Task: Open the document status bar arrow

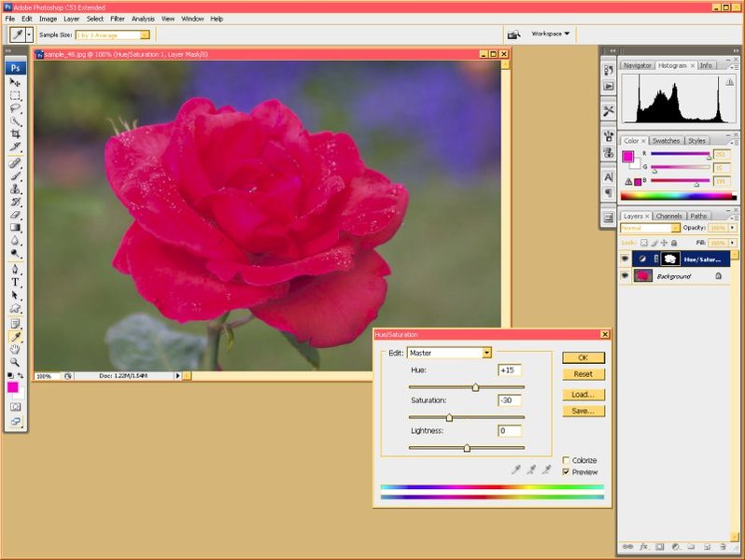Action: tap(177, 376)
